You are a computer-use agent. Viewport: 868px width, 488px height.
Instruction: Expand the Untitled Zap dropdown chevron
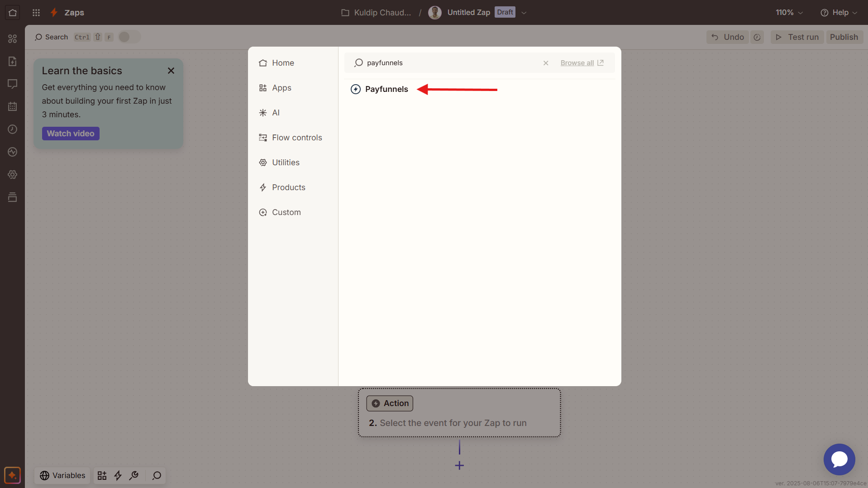[x=524, y=13]
